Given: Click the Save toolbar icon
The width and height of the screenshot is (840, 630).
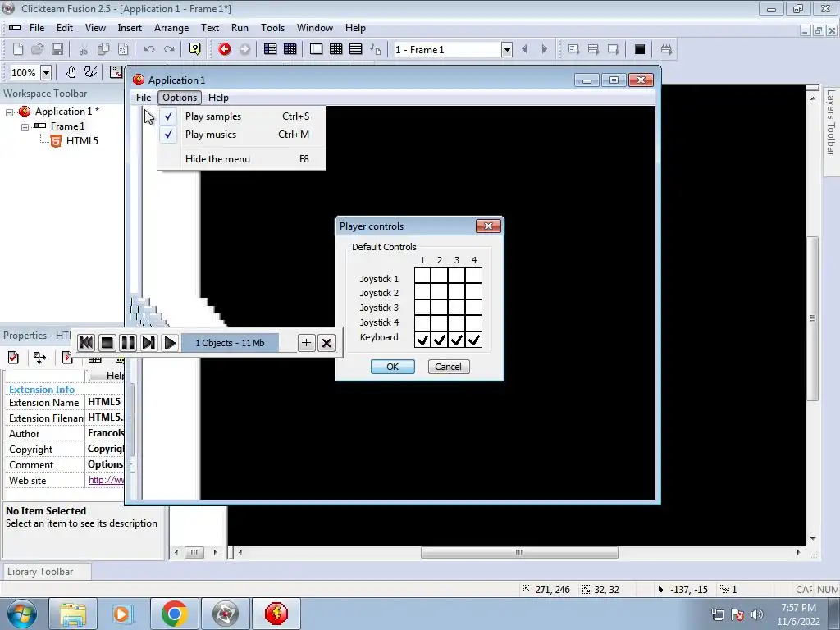Looking at the screenshot, I should point(57,49).
